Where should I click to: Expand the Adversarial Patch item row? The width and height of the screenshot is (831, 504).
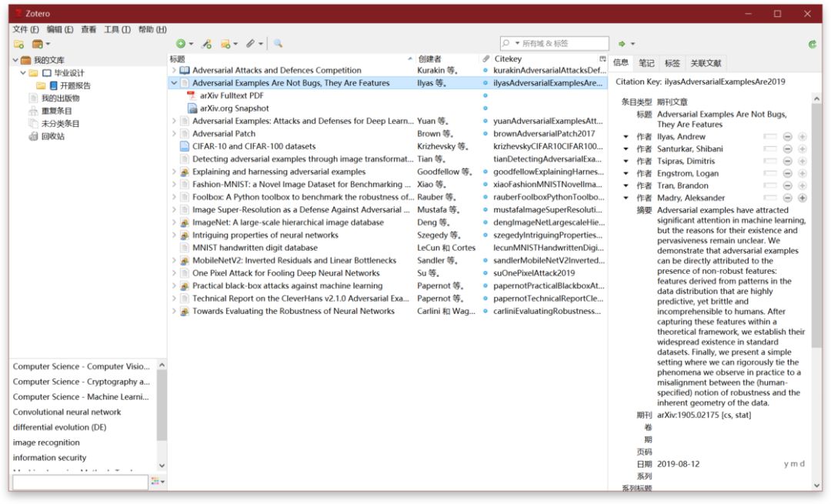(174, 134)
